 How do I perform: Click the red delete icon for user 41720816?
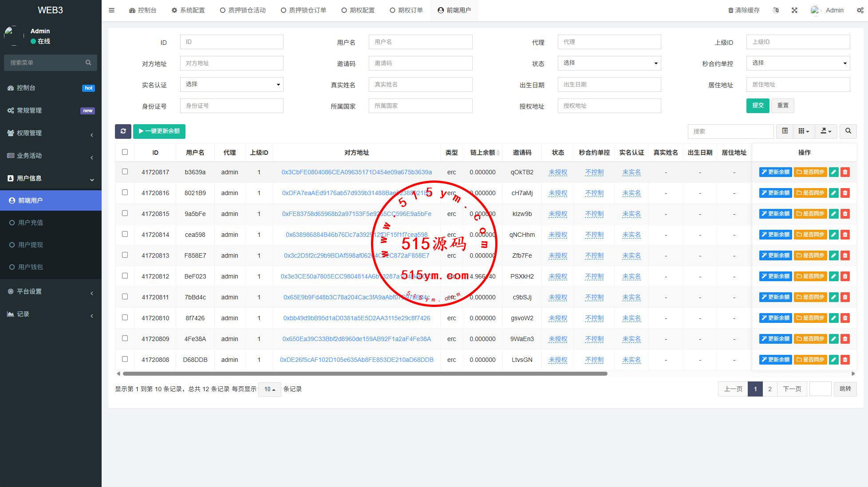[x=845, y=193]
